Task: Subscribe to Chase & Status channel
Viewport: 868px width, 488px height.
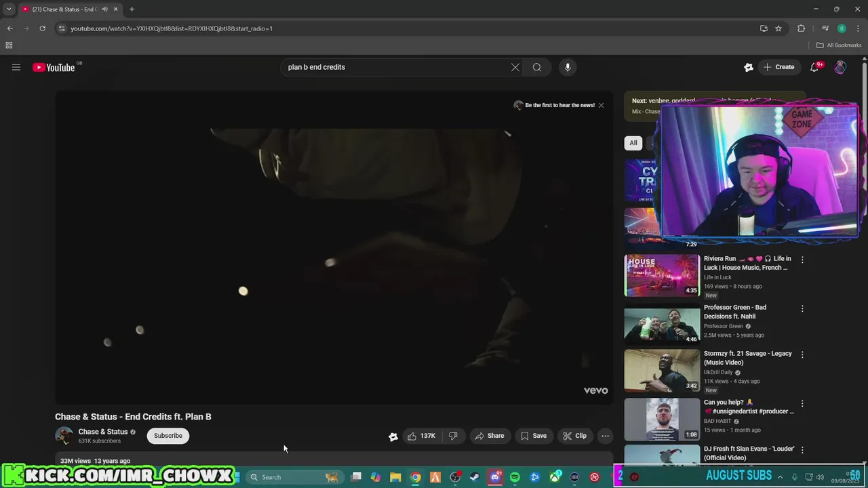Action: coord(167,436)
